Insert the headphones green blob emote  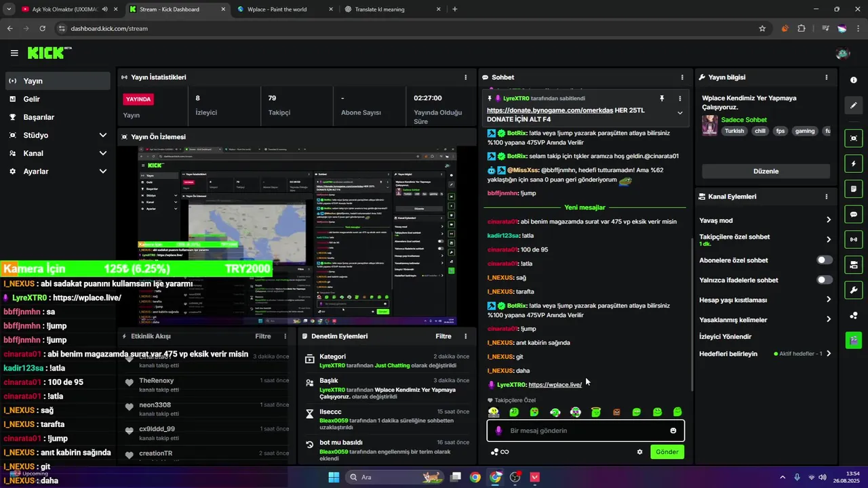tap(555, 412)
